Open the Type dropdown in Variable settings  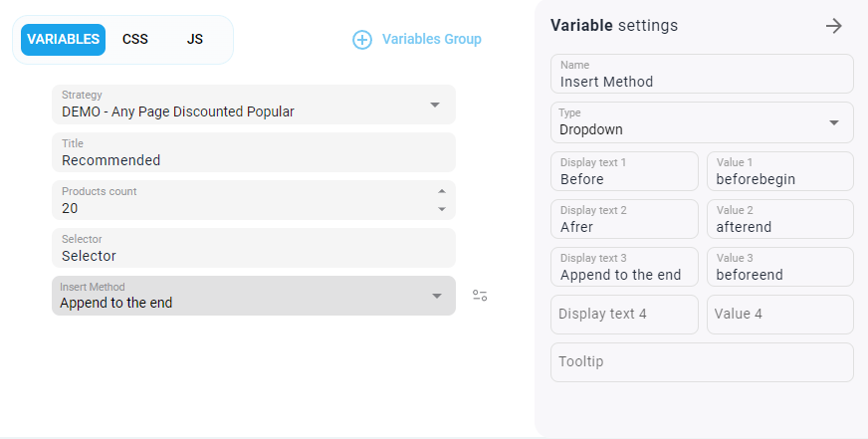(833, 122)
